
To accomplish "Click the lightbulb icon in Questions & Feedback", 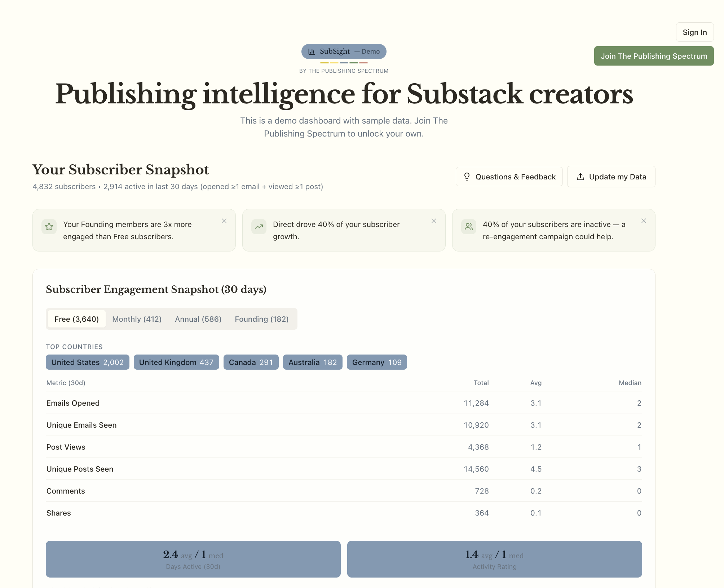I will [x=467, y=177].
